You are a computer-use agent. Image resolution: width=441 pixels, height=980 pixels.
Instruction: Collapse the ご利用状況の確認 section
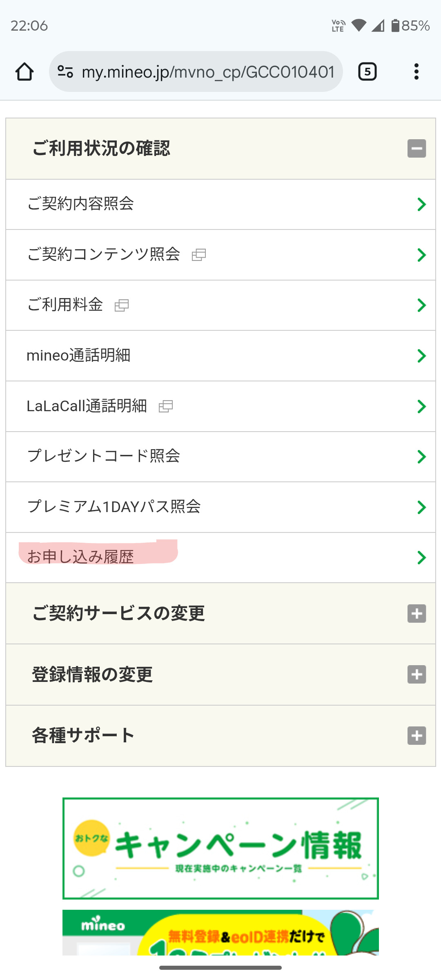(x=416, y=149)
